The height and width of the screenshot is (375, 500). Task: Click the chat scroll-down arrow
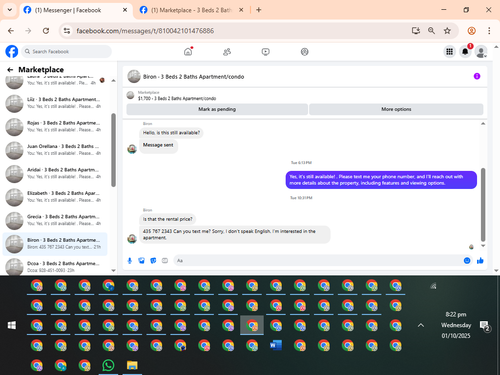(x=483, y=246)
